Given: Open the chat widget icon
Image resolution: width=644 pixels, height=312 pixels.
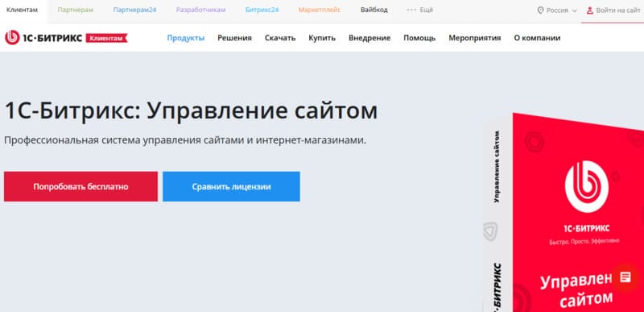Looking at the screenshot, I should [625, 277].
